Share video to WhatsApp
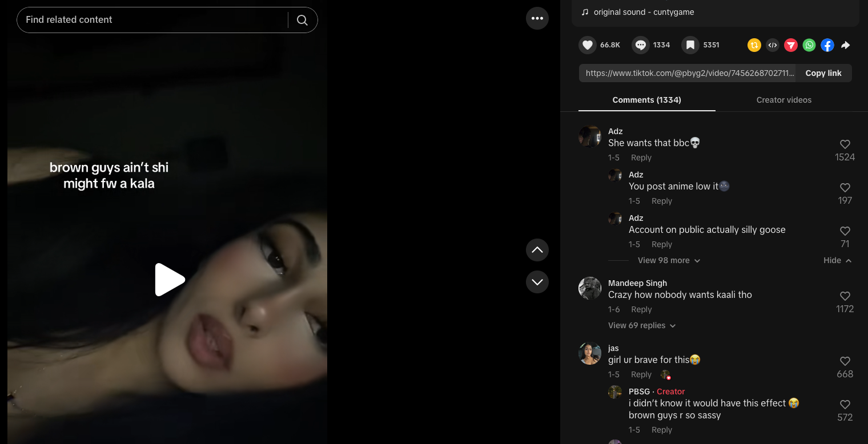This screenshot has width=868, height=444. (809, 45)
